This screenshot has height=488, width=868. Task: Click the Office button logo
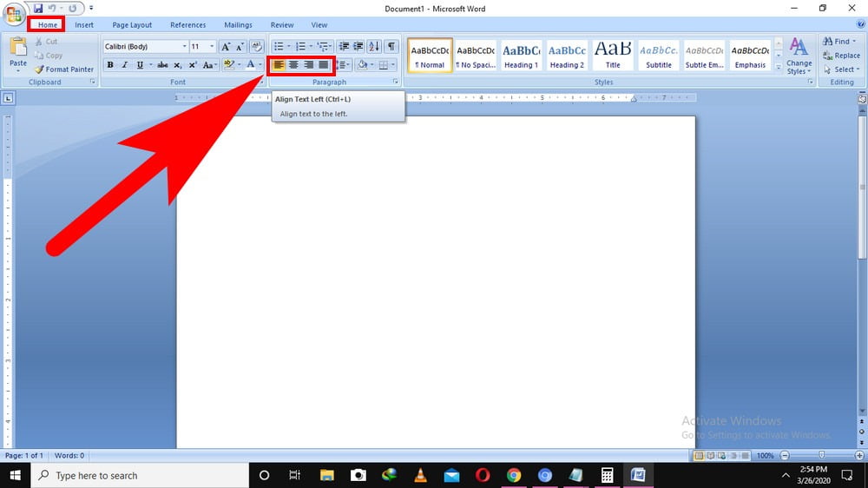click(x=13, y=13)
